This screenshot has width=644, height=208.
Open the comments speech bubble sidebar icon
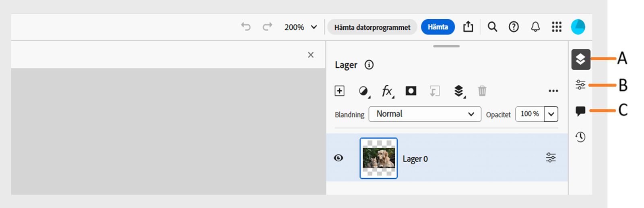coord(580,111)
